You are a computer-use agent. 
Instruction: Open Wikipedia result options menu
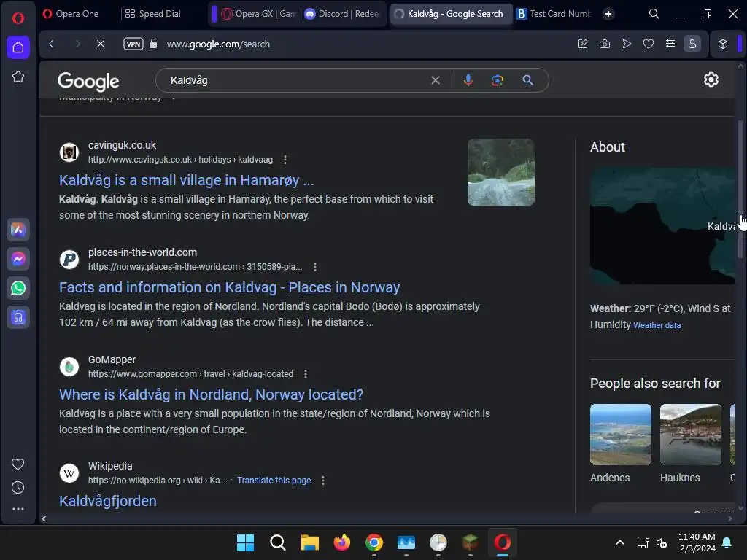[323, 481]
